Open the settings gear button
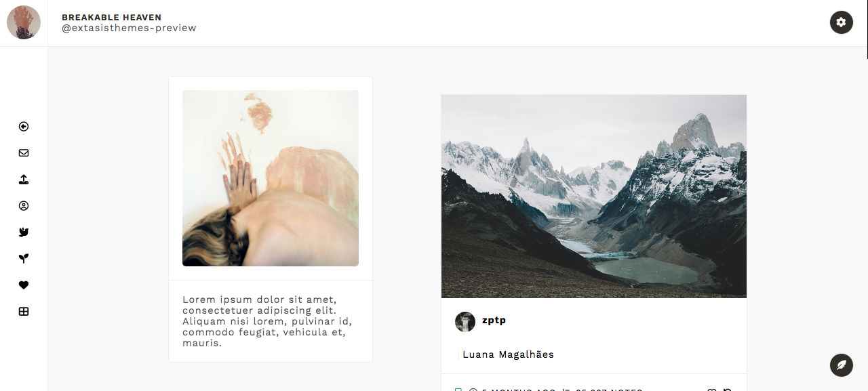The height and width of the screenshot is (391, 868). (x=842, y=22)
